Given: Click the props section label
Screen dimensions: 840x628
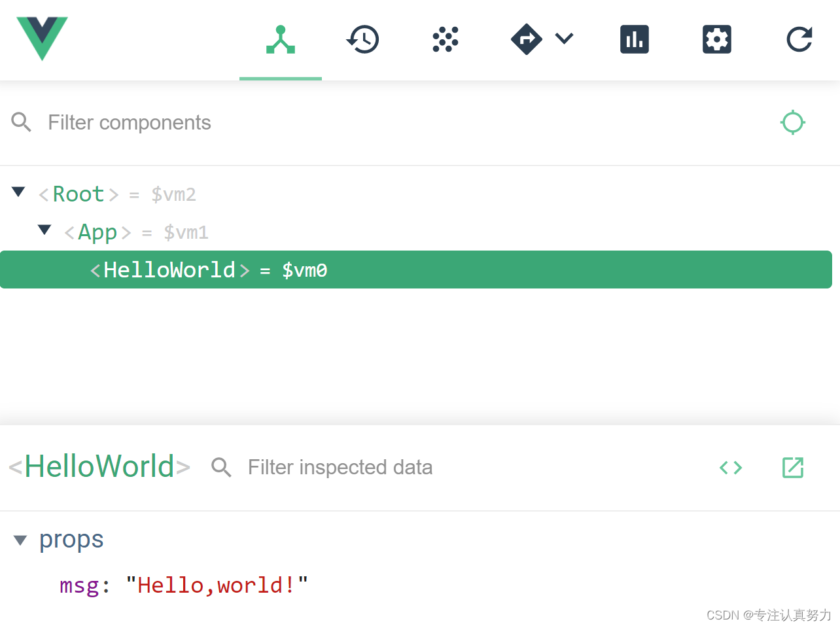Looking at the screenshot, I should pyautogui.click(x=71, y=540).
